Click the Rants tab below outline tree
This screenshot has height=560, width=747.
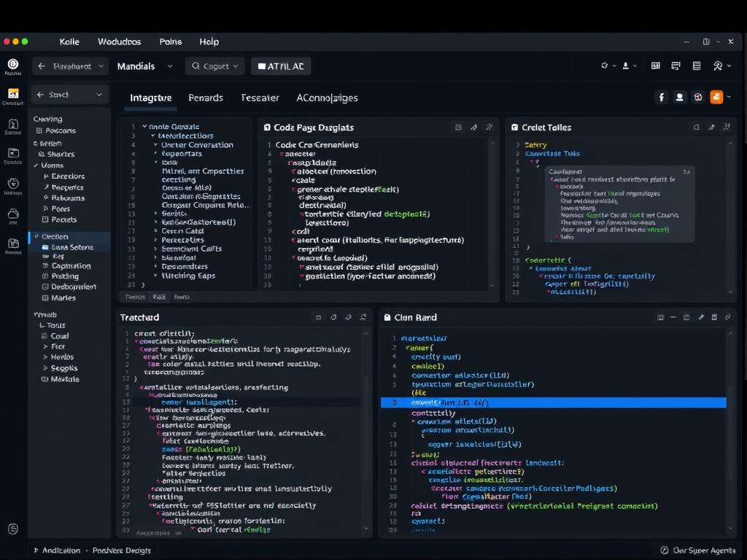pos(182,297)
